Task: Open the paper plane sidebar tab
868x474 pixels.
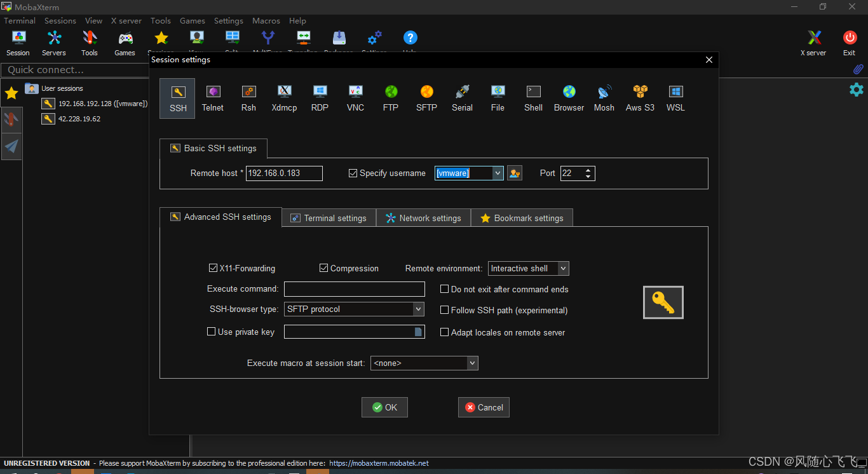Action: (11, 147)
